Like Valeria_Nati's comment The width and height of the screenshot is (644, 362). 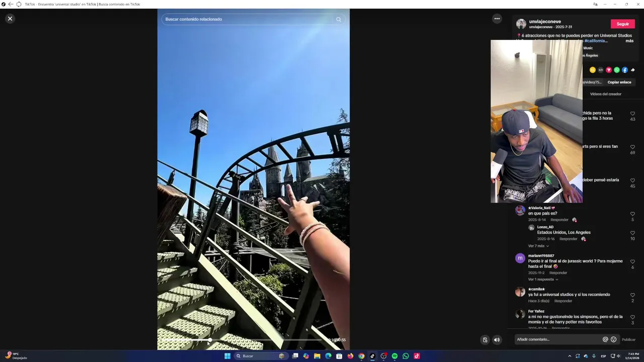pos(632,214)
